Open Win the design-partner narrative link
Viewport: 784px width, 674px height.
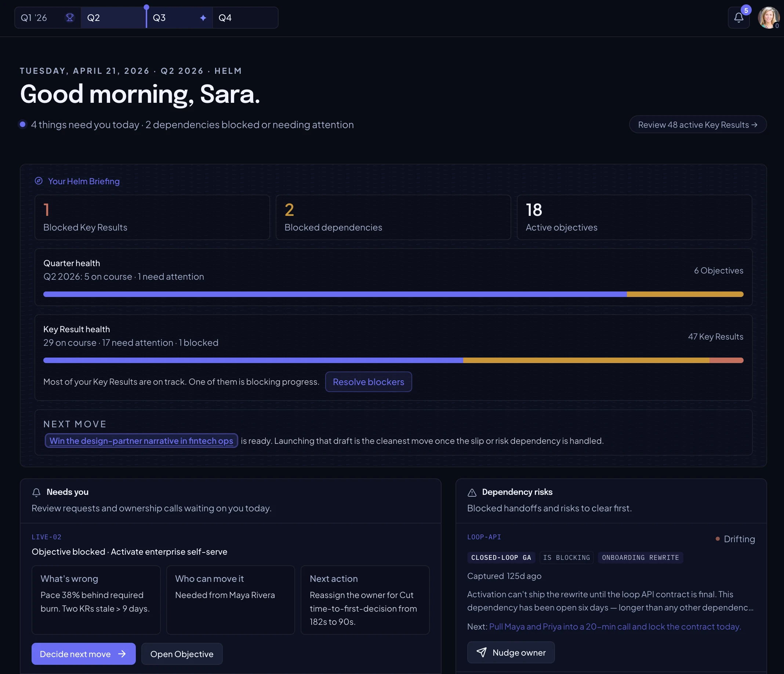141,441
